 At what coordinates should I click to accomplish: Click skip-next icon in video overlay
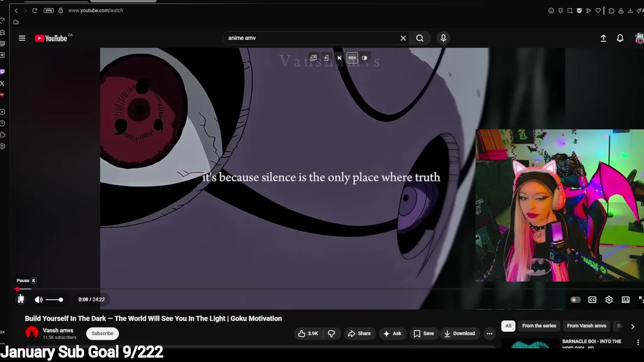coord(339,58)
